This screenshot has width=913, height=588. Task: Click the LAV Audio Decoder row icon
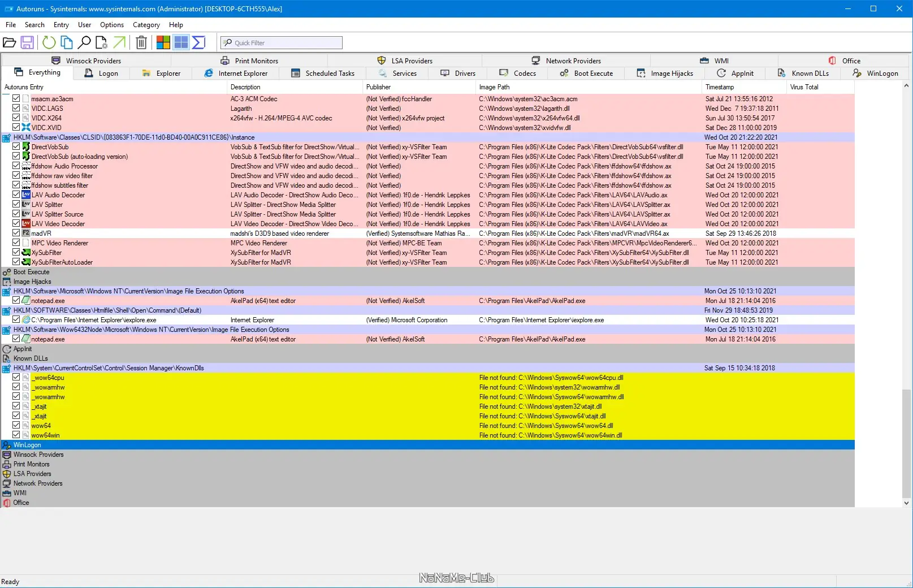point(26,195)
